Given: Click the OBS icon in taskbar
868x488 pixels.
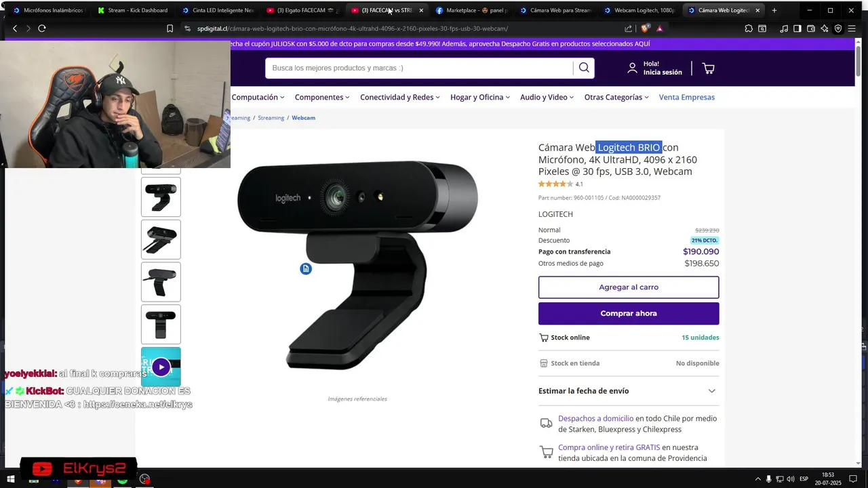Looking at the screenshot, I should (x=144, y=479).
